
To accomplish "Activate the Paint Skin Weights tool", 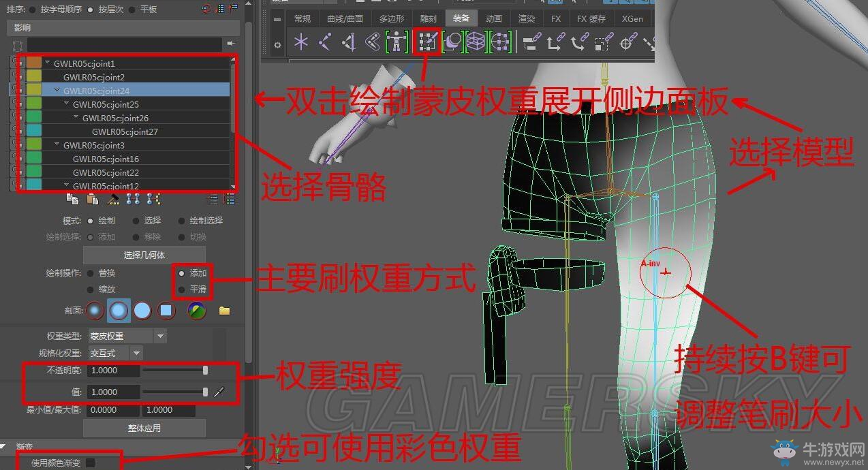I will point(427,42).
